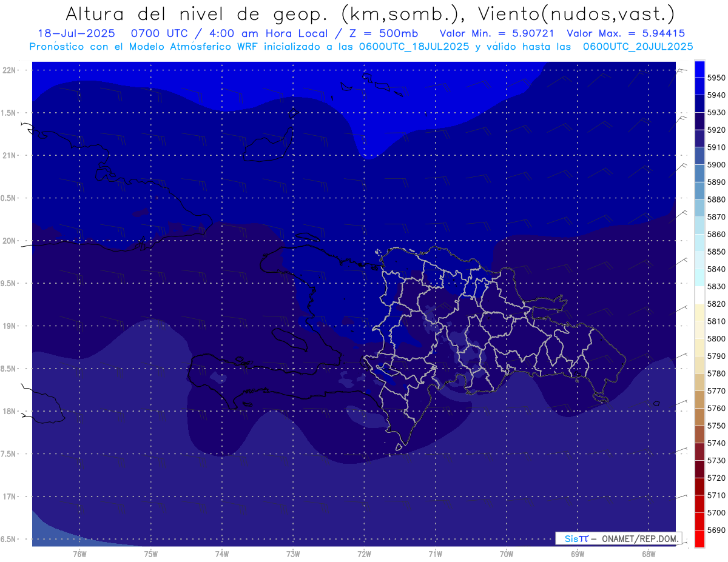
Task: Click the '5820' color bar label
Action: [x=716, y=304]
